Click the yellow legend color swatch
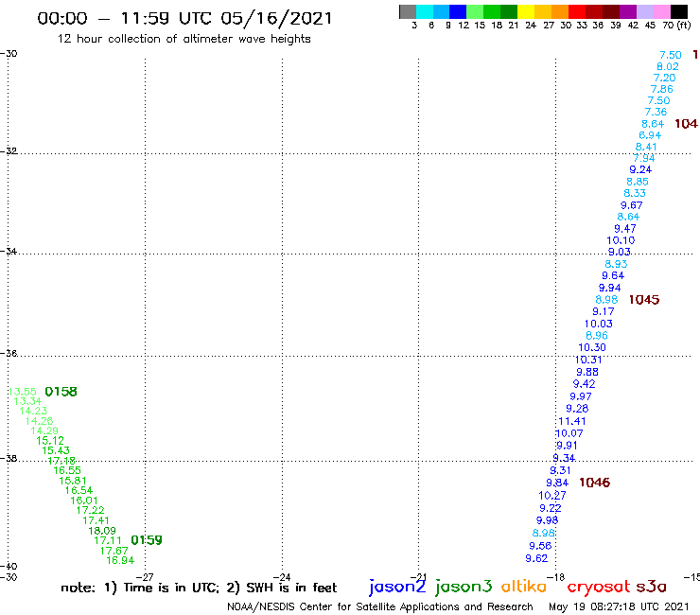The width and height of the screenshot is (700, 615). [526, 11]
